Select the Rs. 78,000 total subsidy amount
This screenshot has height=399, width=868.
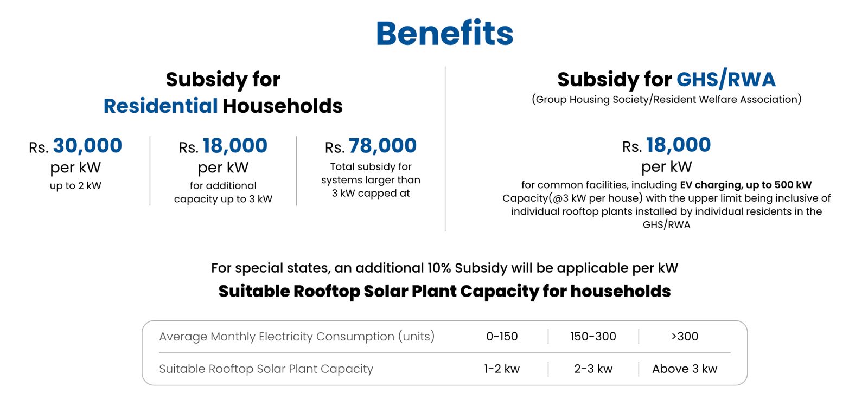[x=371, y=146]
